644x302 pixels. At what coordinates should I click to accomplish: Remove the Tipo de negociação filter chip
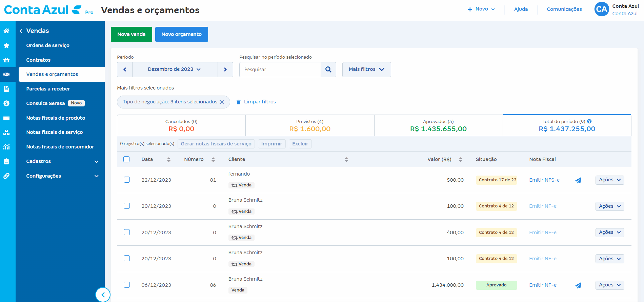coord(222,102)
